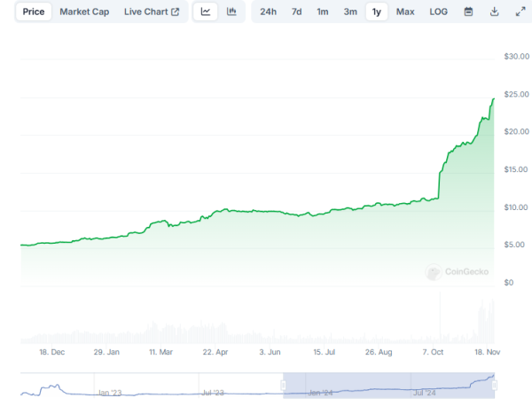Screen dimensions: 532x406
Task: Set the range to Max
Action: coord(405,12)
